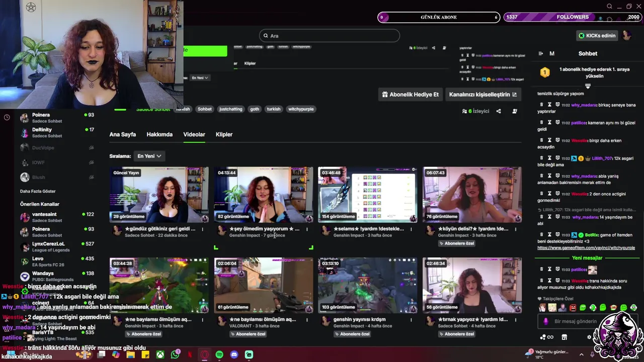Open the weather widget 'Yağmurlu günler'
Viewport: 644px width, 362px height.
[x=547, y=354]
